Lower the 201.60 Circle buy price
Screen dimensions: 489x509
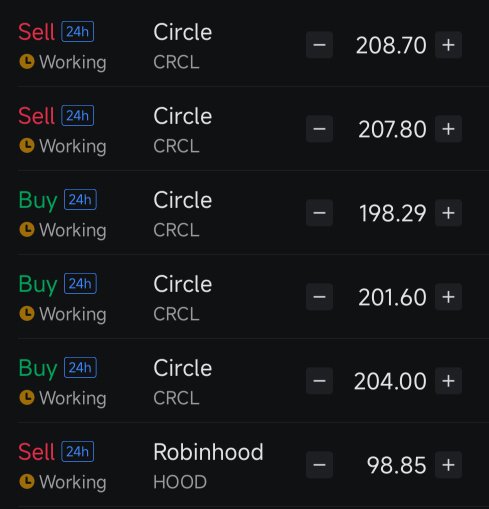pos(319,297)
